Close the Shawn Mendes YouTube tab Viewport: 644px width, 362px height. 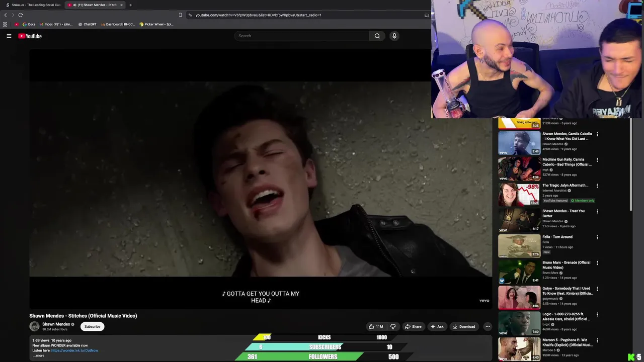click(121, 5)
